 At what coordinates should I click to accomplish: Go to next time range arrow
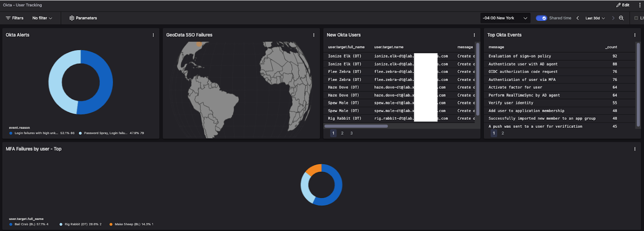(613, 18)
